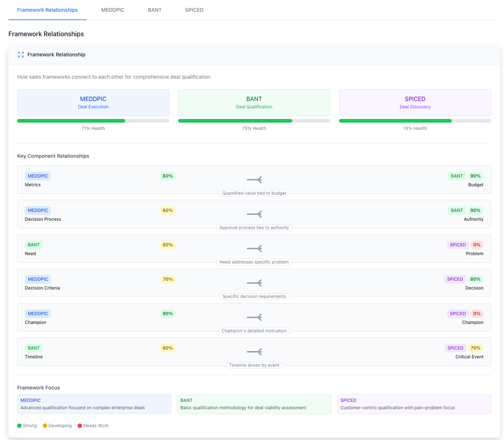504x440 pixels.
Task: Click the connector arrow on the Timeline row
Action: [x=254, y=351]
